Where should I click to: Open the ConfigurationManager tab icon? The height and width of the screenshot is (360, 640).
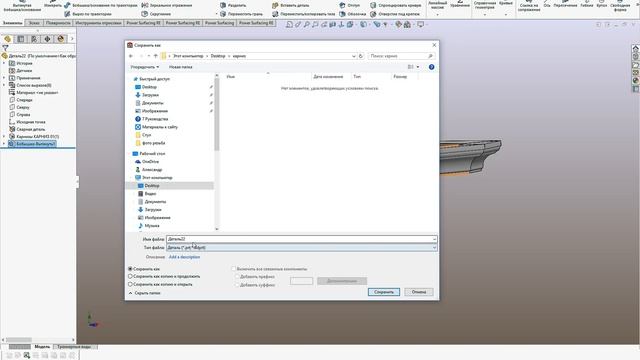pyautogui.click(x=34, y=39)
